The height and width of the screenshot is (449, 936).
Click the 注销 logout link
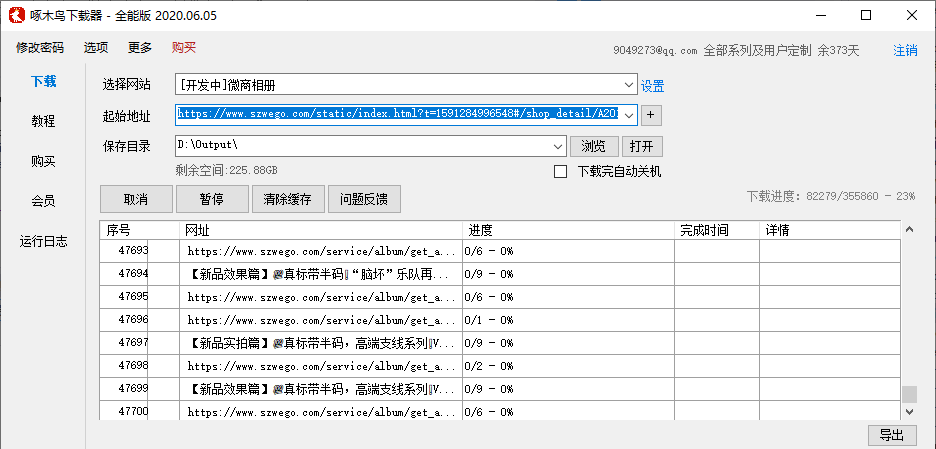[x=905, y=50]
